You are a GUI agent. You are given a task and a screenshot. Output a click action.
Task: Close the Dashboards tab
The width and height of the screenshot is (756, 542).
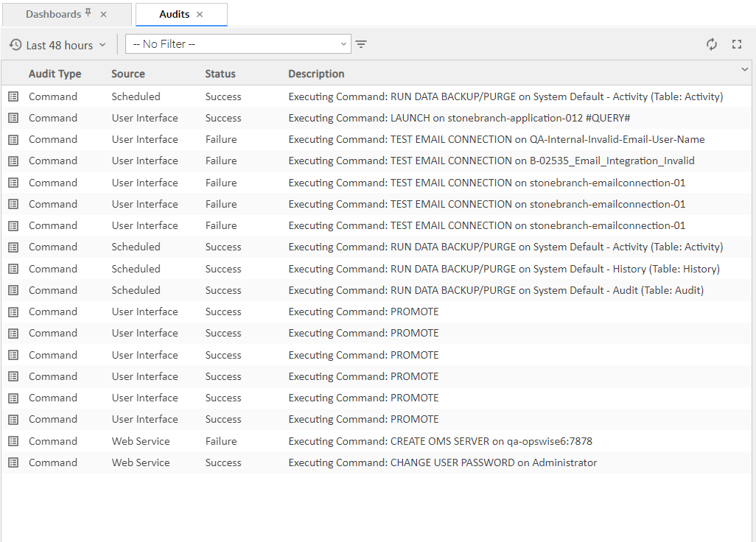[103, 14]
